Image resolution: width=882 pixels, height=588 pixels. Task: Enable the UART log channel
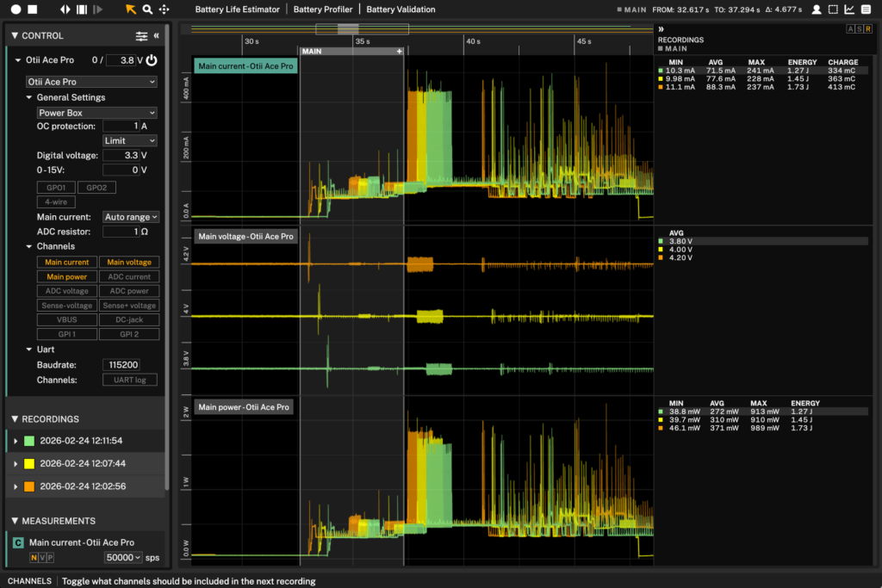[x=130, y=380]
